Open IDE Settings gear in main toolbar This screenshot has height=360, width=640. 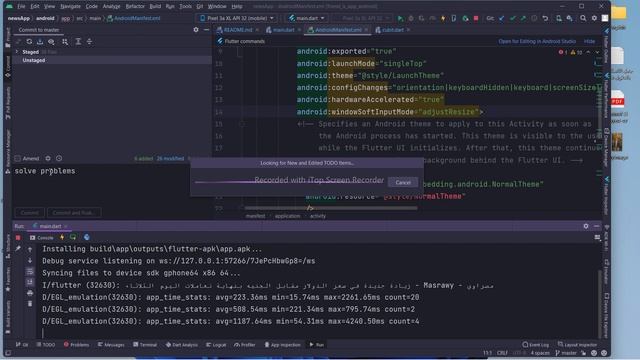[x=594, y=18]
